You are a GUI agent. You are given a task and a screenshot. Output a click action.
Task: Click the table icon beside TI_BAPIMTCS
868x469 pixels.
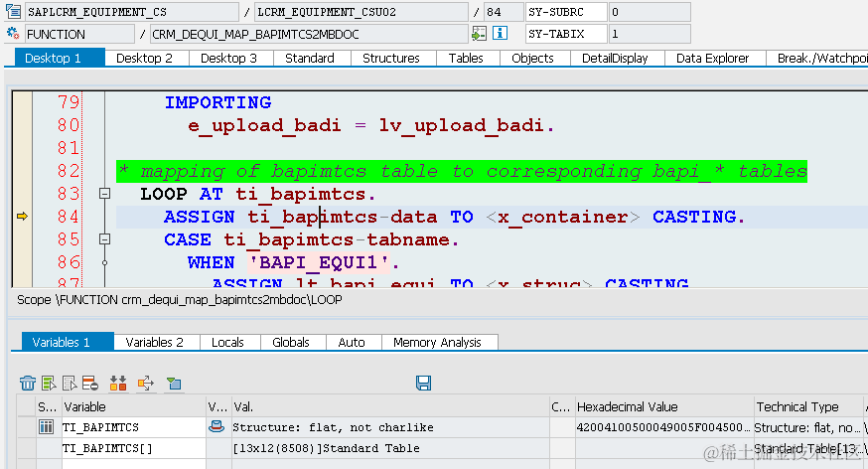click(46, 426)
